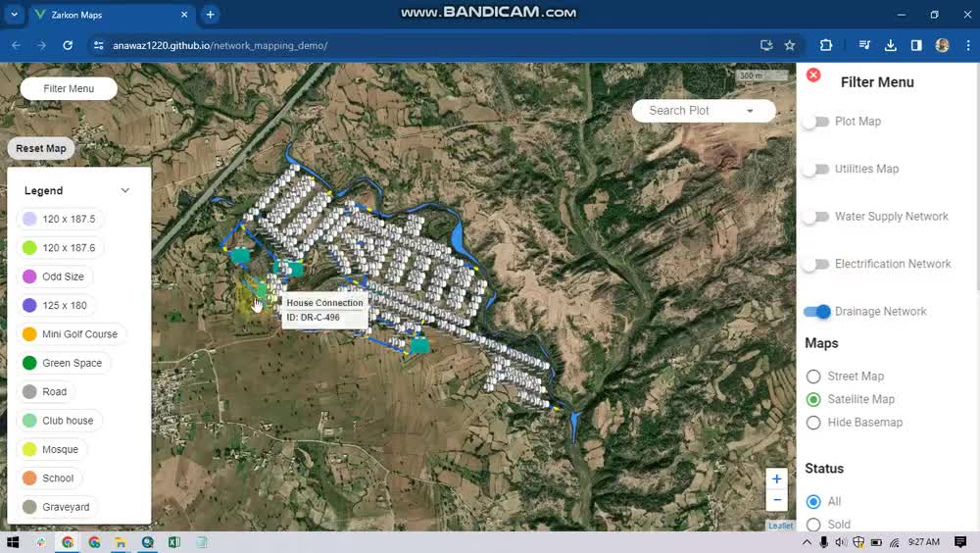Toggle the Plot Map switch
980x553 pixels.
[x=816, y=122]
